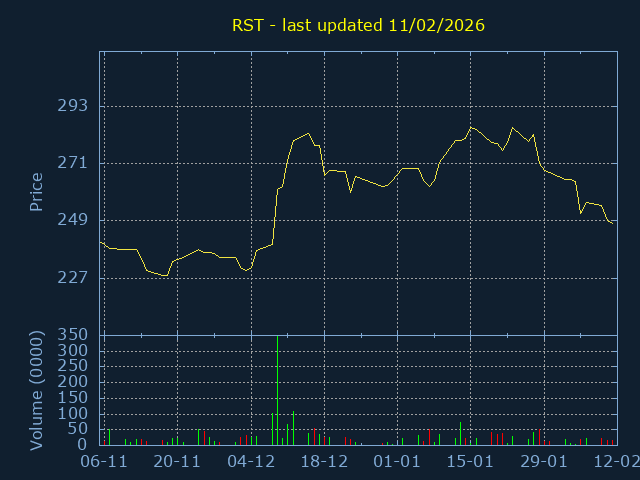Click the 01-01 date label

tap(397, 462)
